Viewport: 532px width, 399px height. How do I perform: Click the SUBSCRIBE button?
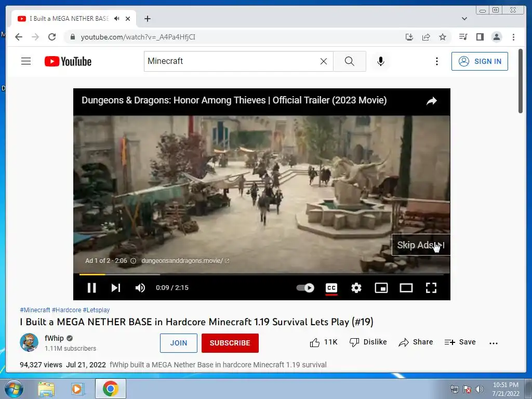(230, 343)
